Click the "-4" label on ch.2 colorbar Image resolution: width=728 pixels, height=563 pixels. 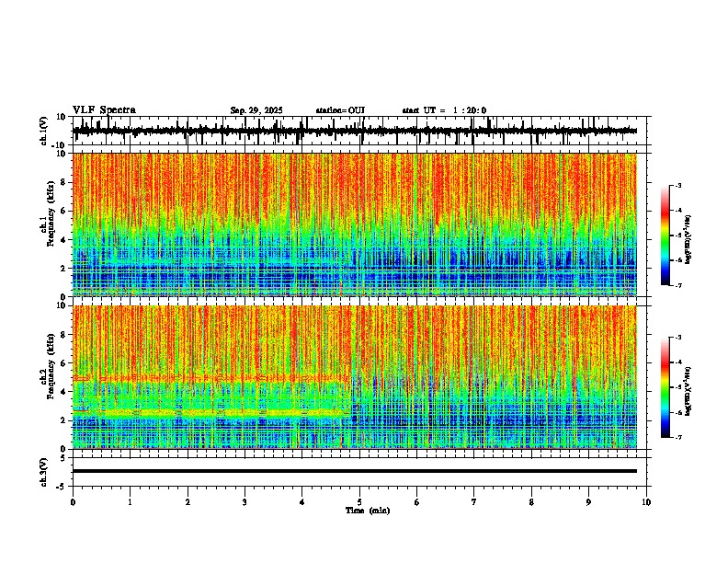tap(678, 362)
